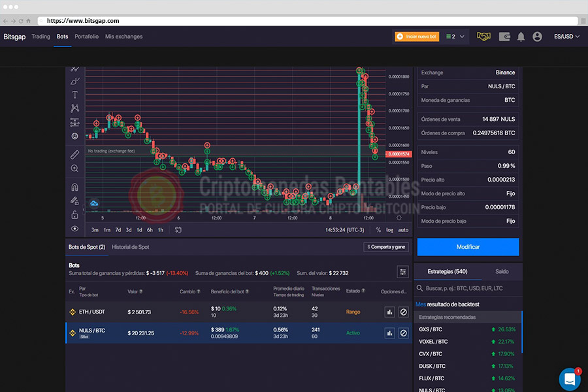Open the handshake referral icon
The height and width of the screenshot is (392, 588).
click(483, 37)
